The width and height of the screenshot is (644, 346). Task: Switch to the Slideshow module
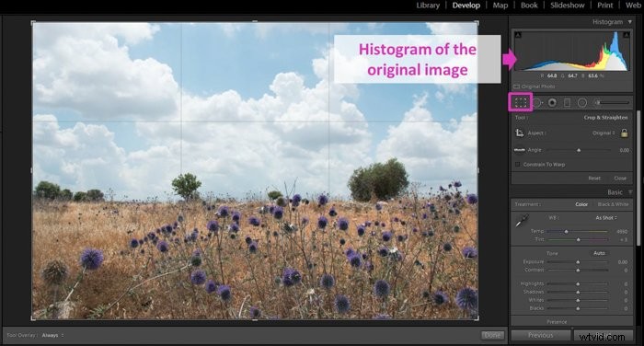(x=568, y=6)
